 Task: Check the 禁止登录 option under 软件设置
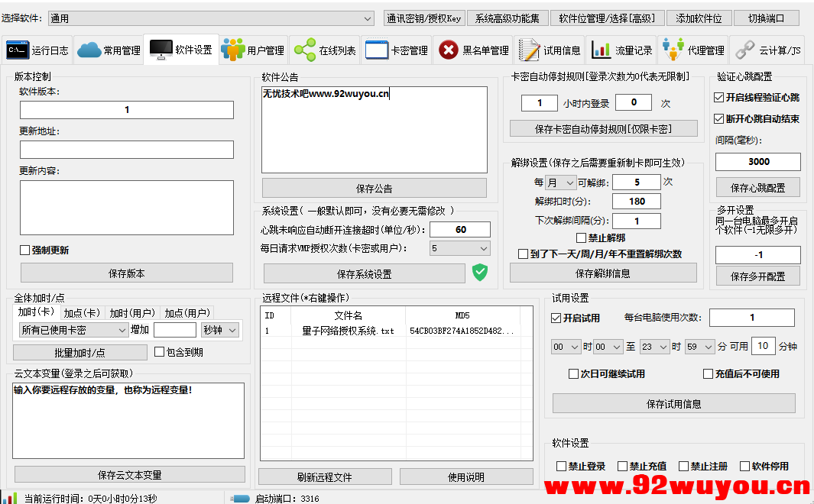point(562,466)
